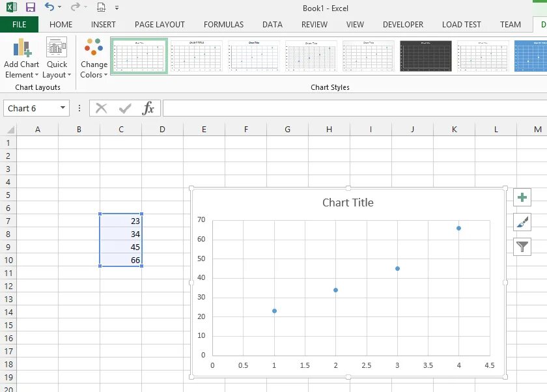Click the Excel application logo icon
The width and height of the screenshot is (547, 392).
11,7
